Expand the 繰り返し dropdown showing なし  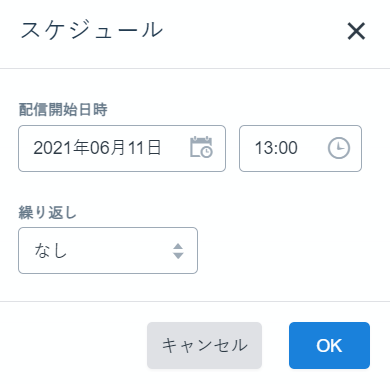coord(108,251)
